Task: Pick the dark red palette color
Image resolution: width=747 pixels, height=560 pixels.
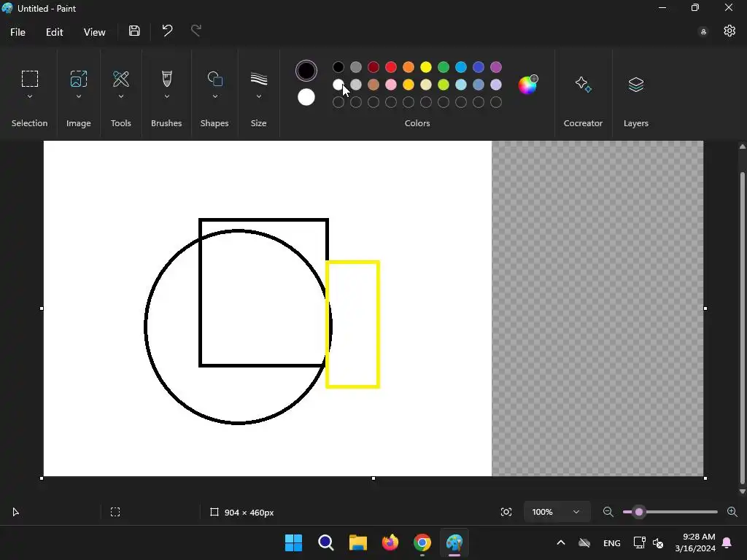Action: (x=373, y=67)
